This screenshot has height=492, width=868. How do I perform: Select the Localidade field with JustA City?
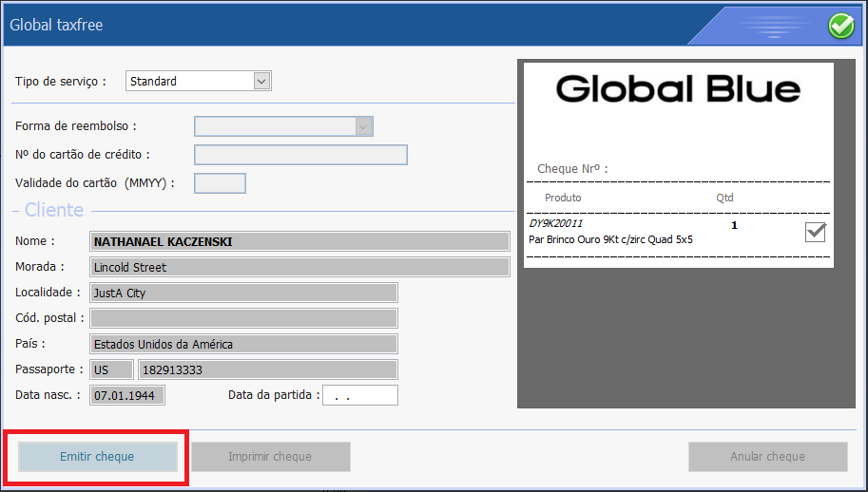(243, 293)
